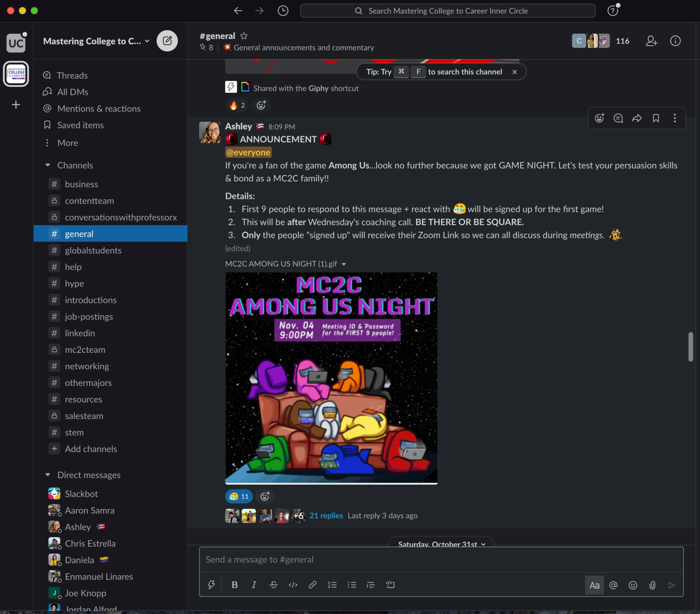Image resolution: width=700 pixels, height=614 pixels.
Task: Toggle bold formatting
Action: (x=234, y=585)
